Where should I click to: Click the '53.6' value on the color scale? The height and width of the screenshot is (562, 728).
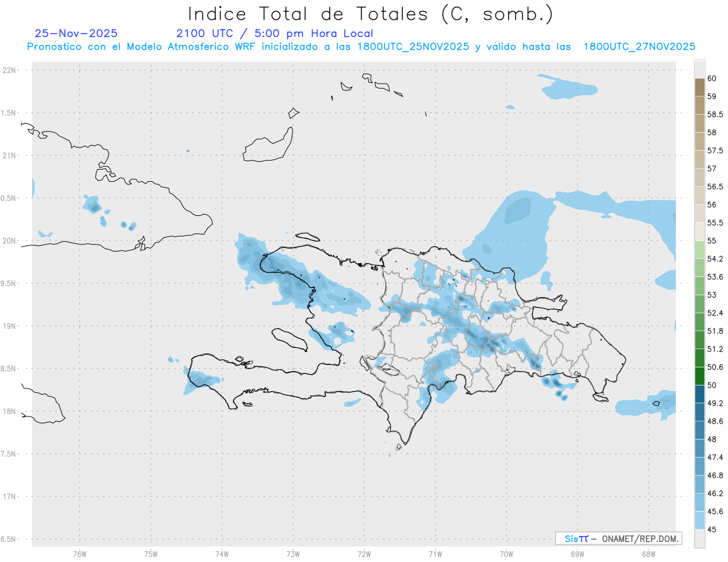(715, 277)
